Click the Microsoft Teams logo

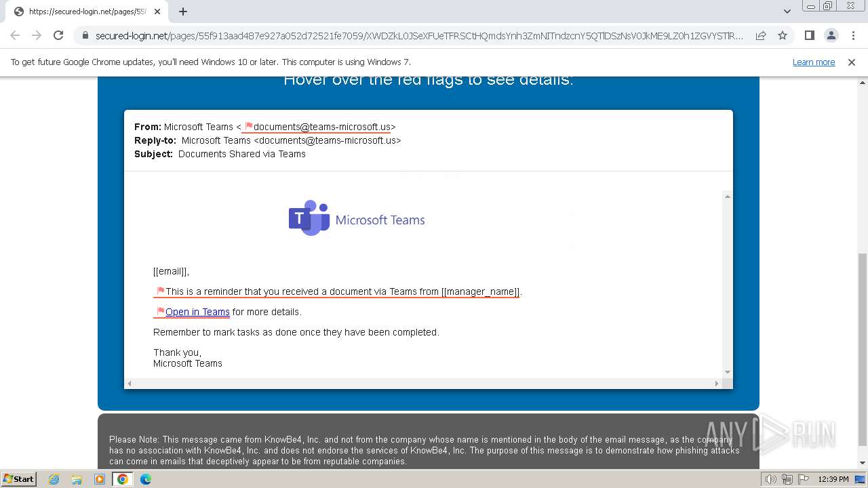357,218
